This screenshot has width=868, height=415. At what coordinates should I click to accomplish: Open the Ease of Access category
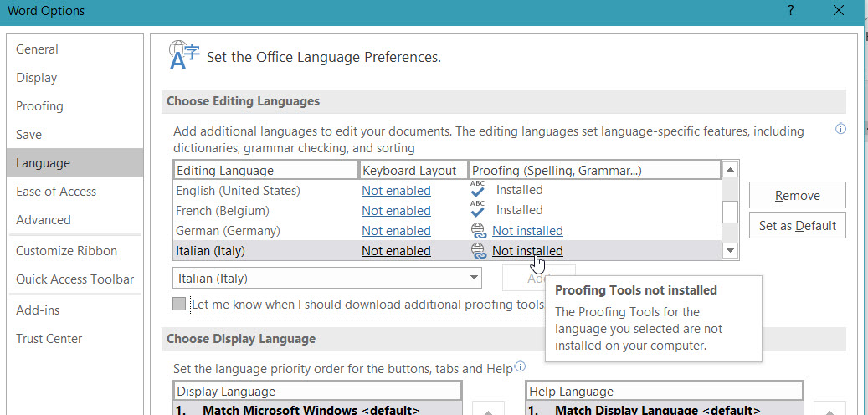[74, 192]
